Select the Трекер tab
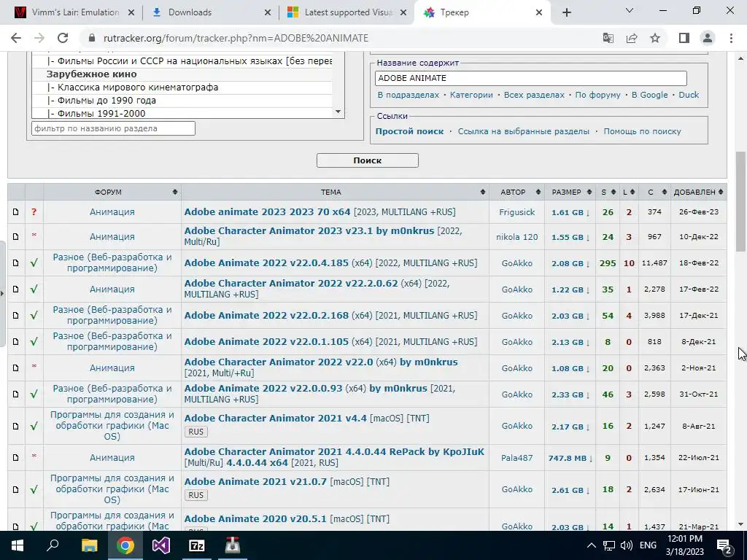747x560 pixels. tap(483, 12)
